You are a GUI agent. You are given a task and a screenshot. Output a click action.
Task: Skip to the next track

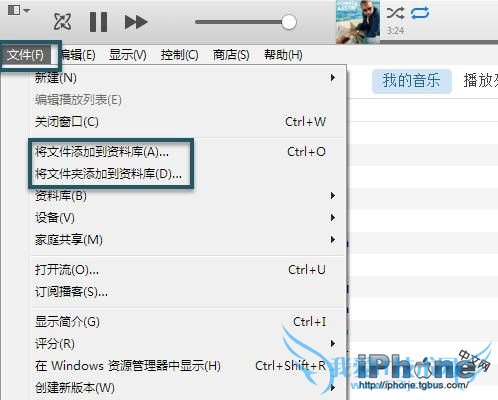click(136, 22)
